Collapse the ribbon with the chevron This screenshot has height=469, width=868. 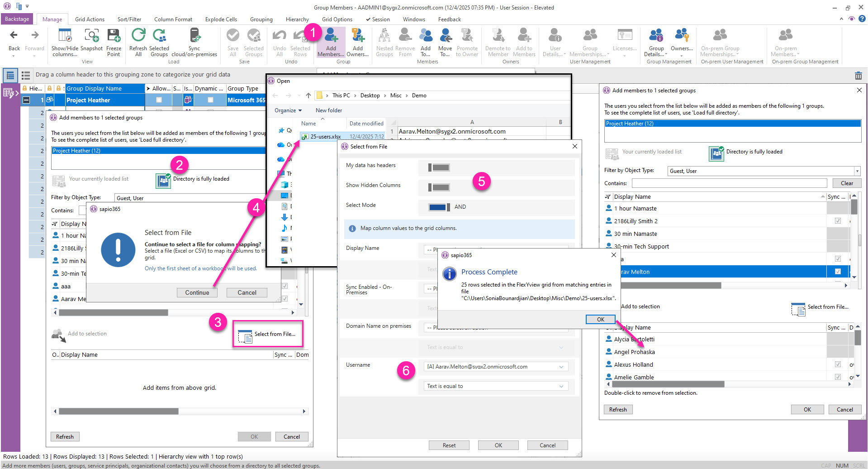841,19
